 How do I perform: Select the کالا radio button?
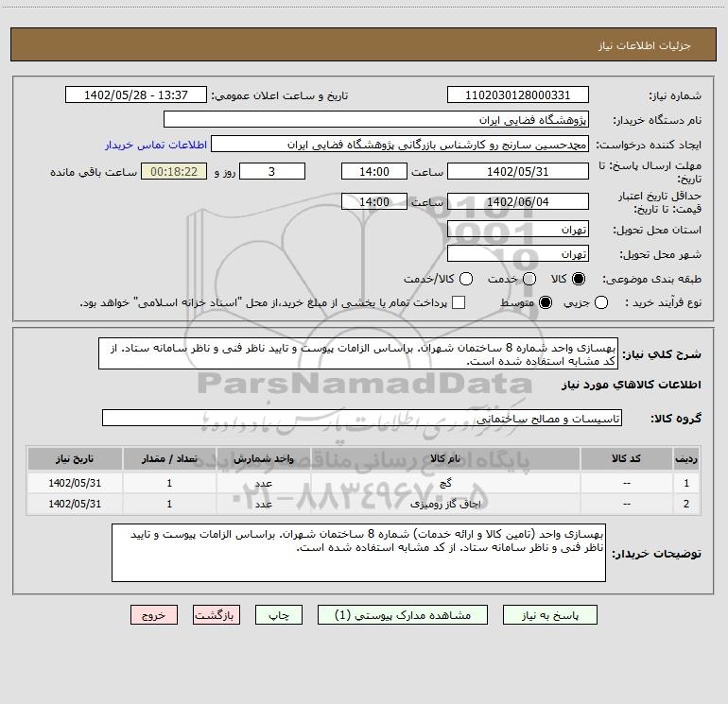coord(579,279)
